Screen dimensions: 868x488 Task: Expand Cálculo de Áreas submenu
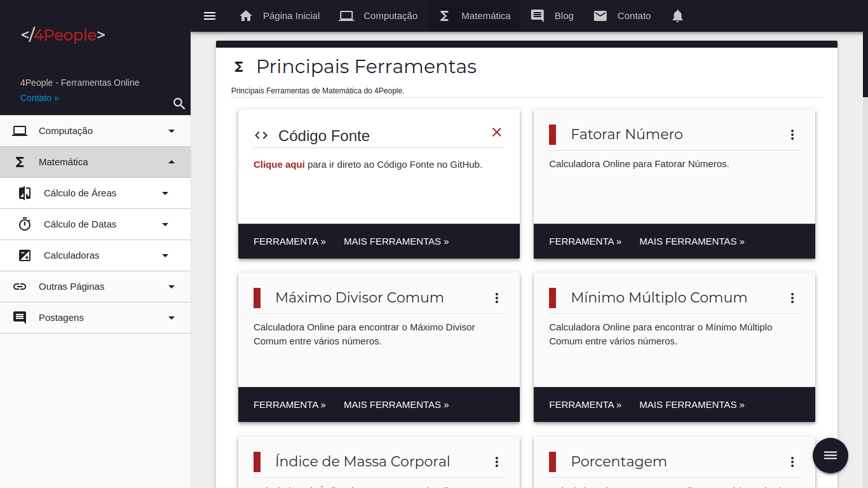(x=165, y=193)
